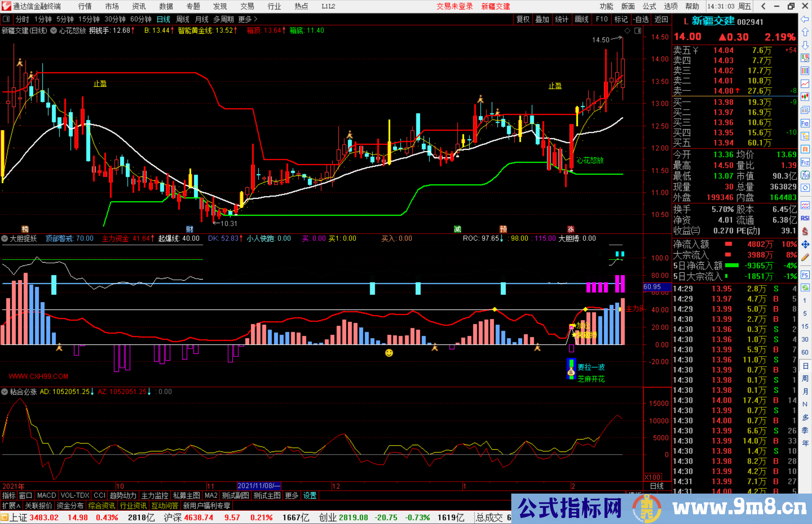Image resolution: width=812 pixels, height=524 pixels.
Task: Click the green refresh icon in right sidebar
Action: [x=806, y=287]
